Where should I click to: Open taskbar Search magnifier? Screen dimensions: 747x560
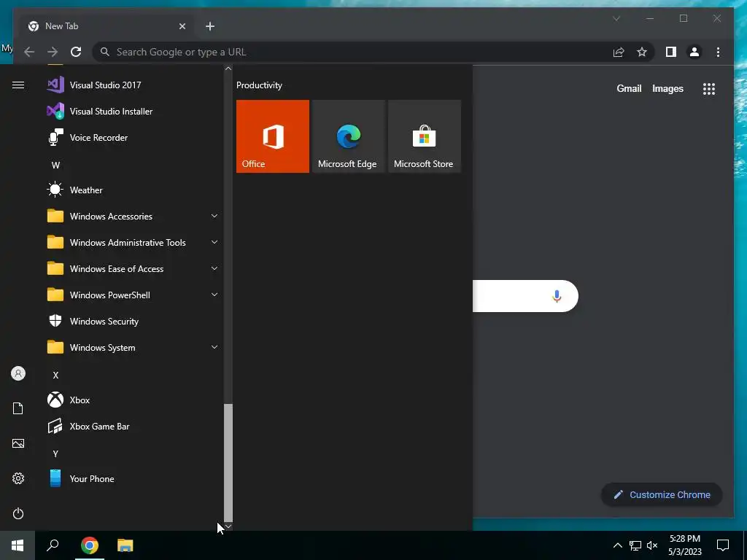[x=53, y=545]
